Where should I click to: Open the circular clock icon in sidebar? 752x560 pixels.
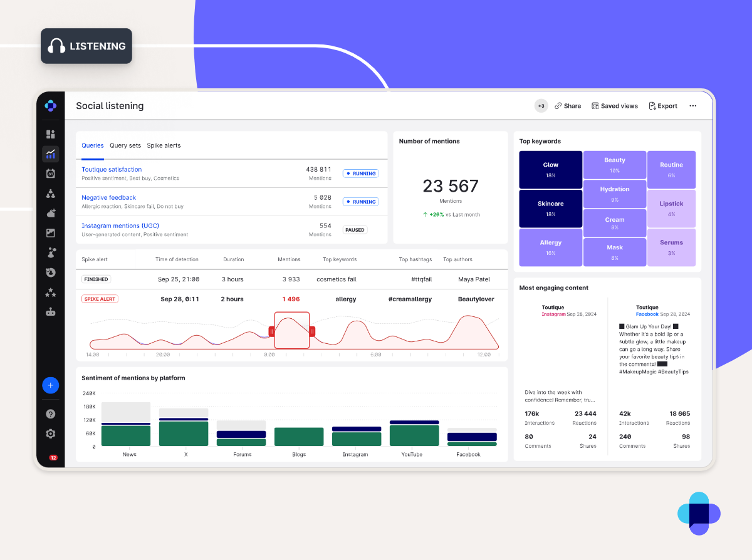51,272
